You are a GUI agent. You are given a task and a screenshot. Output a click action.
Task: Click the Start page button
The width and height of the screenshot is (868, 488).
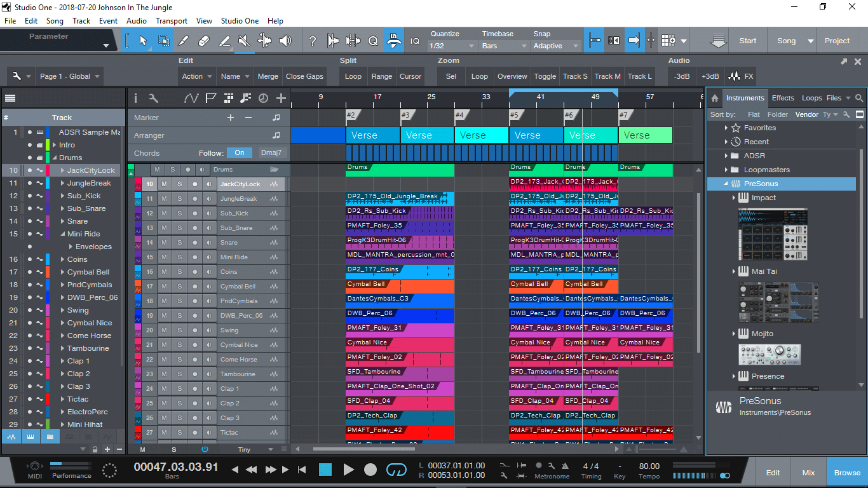[x=747, y=41]
